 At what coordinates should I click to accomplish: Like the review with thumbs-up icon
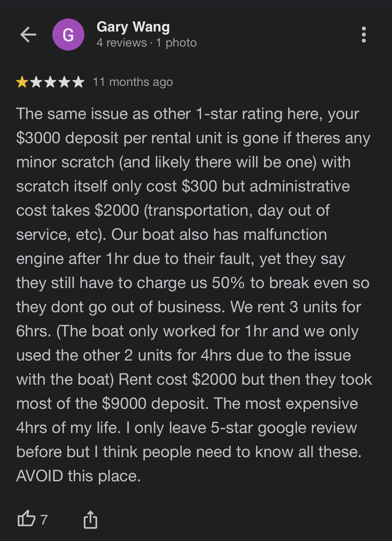(x=26, y=519)
